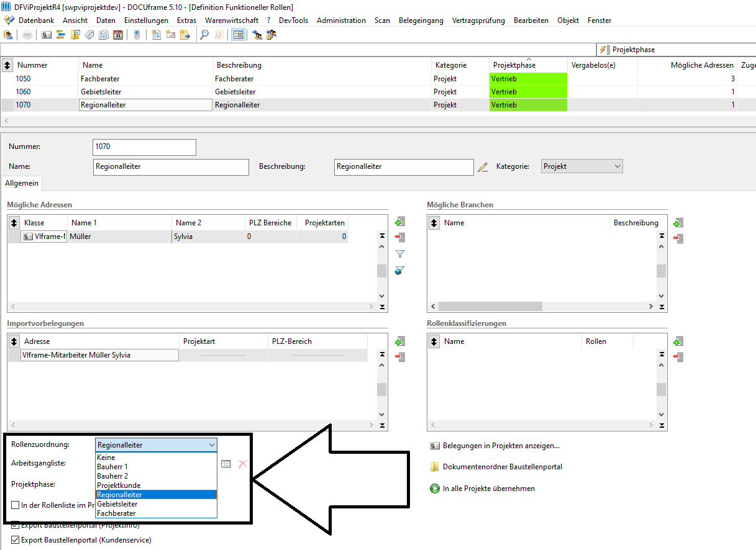Image resolution: width=756 pixels, height=550 pixels.
Task: Click the note with arrow toolbar icon
Action: 184,35
